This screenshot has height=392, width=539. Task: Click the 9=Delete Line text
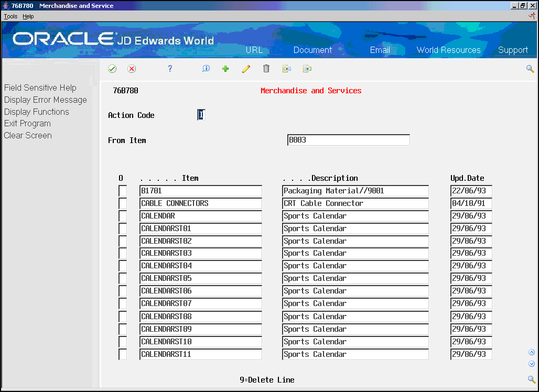[x=267, y=380]
